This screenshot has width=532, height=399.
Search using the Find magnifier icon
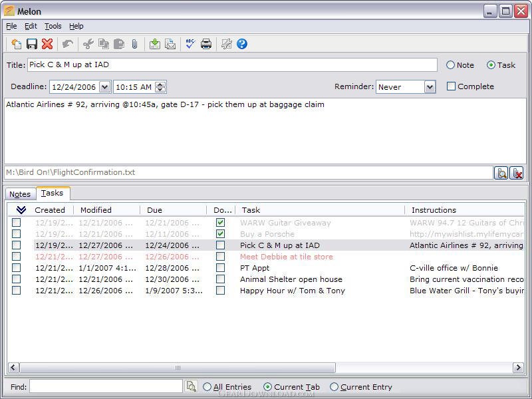pyautogui.click(x=191, y=386)
